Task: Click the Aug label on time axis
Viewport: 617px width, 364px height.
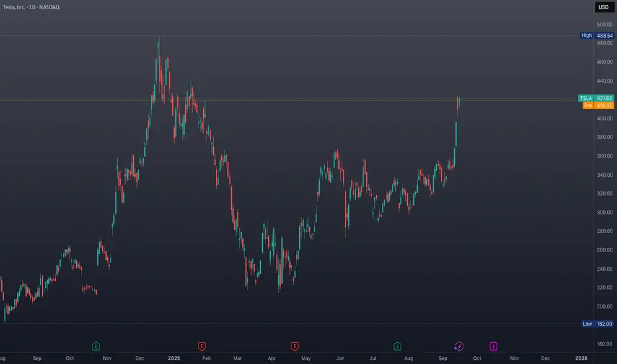Action: click(408, 358)
